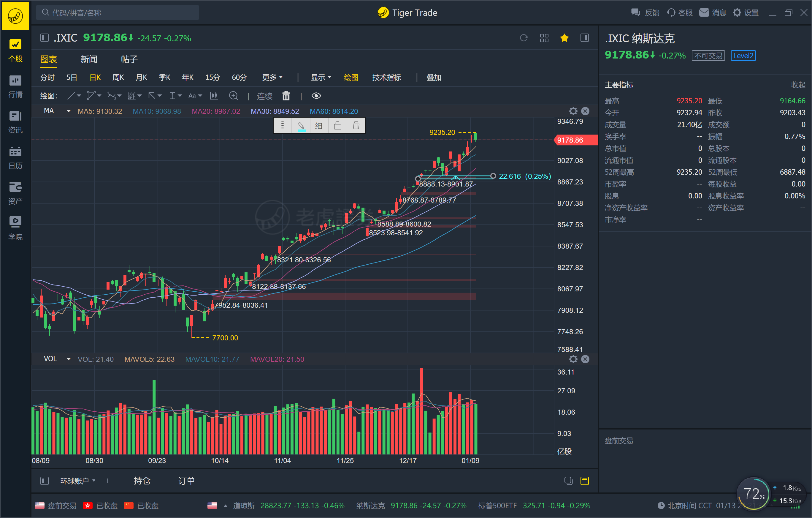
Task: Open the multi-chart grid layout icon
Action: 544,38
